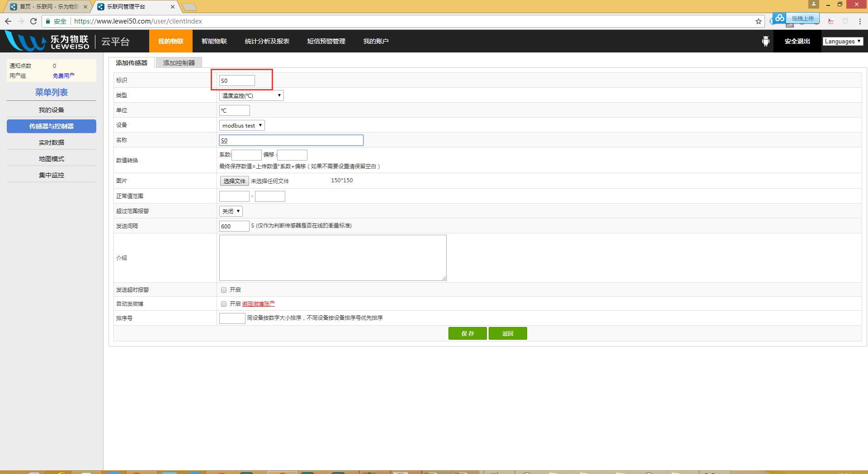Click the browser back arrow
Viewport: 868px width, 474px height.
click(x=8, y=21)
